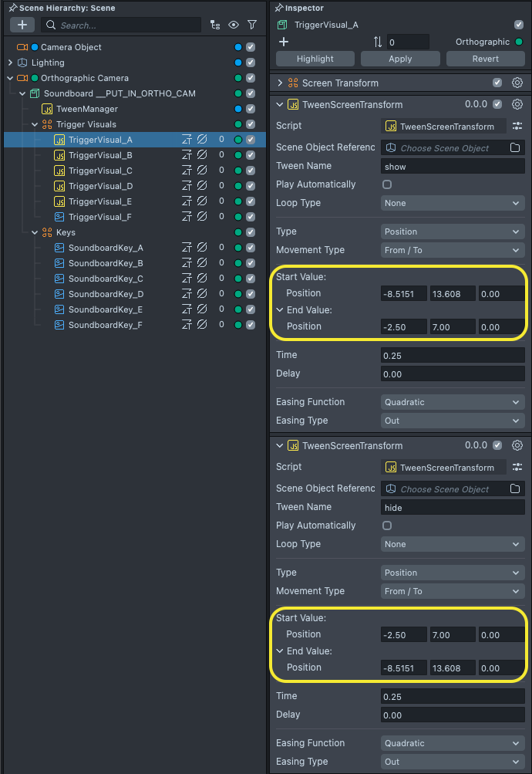Viewport: 532px width, 774px height.
Task: Click the folder icon in the hide tween
Action: point(515,488)
